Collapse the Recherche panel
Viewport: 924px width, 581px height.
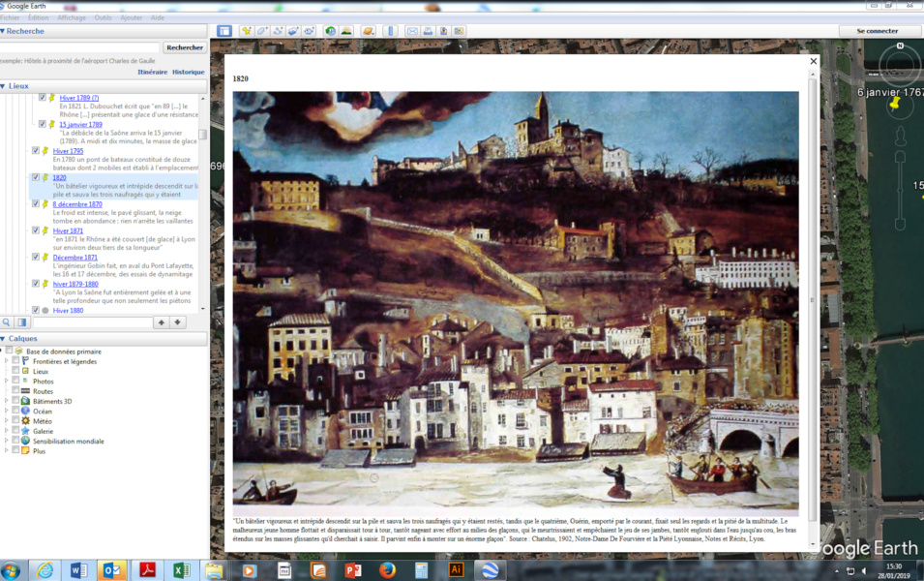pyautogui.click(x=3, y=31)
